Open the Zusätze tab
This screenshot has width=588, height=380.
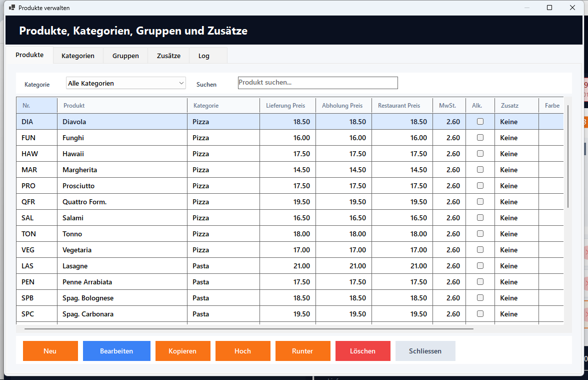click(169, 56)
